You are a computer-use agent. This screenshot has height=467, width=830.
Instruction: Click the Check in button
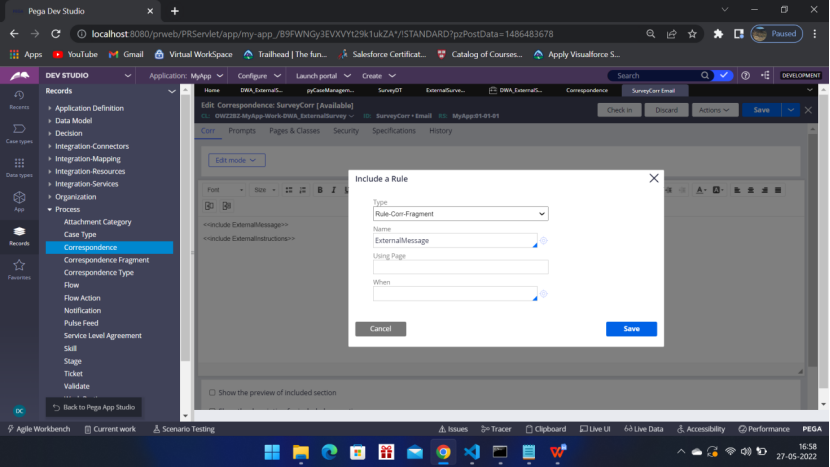619,110
